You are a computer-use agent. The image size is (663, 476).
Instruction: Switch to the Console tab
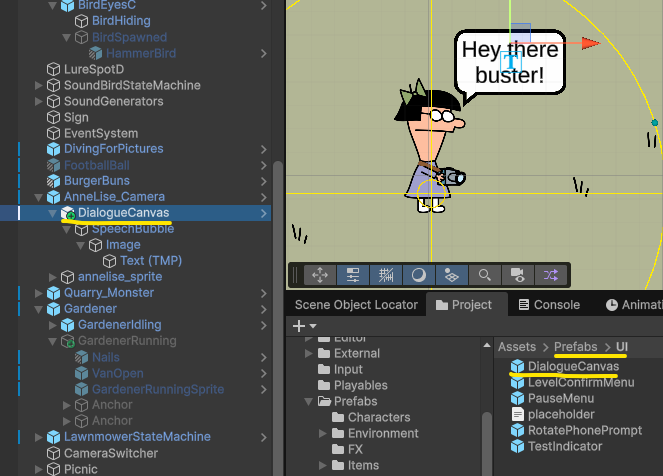pyautogui.click(x=547, y=305)
